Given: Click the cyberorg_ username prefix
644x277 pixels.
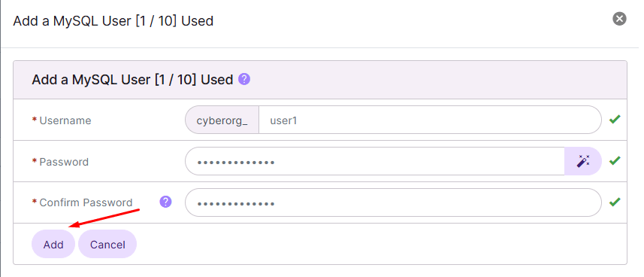Looking at the screenshot, I should coord(222,120).
